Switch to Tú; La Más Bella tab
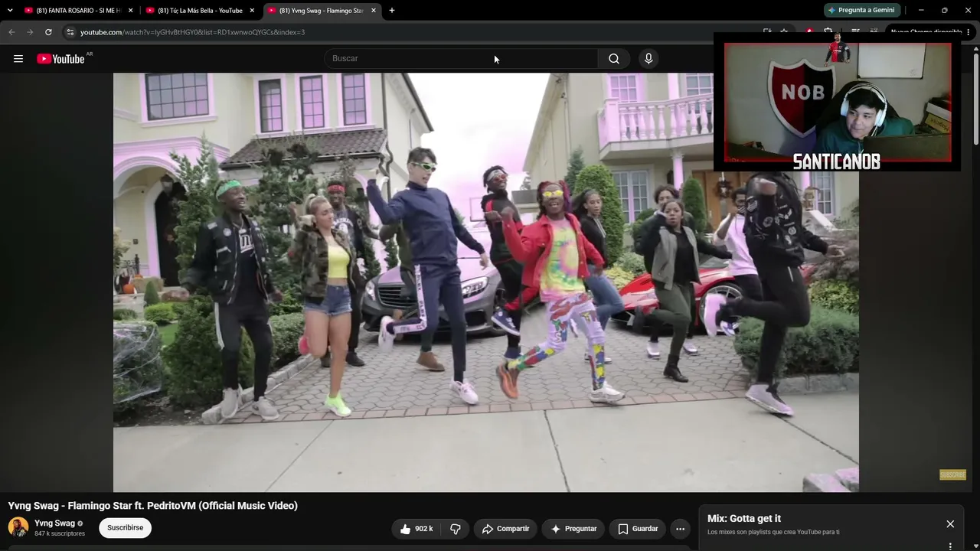The width and height of the screenshot is (980, 551). 199,11
